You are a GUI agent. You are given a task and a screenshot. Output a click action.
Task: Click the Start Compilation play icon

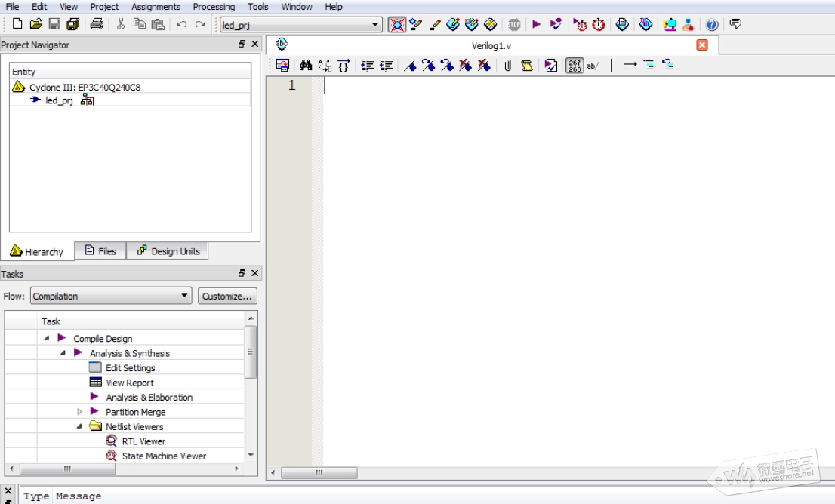point(536,25)
